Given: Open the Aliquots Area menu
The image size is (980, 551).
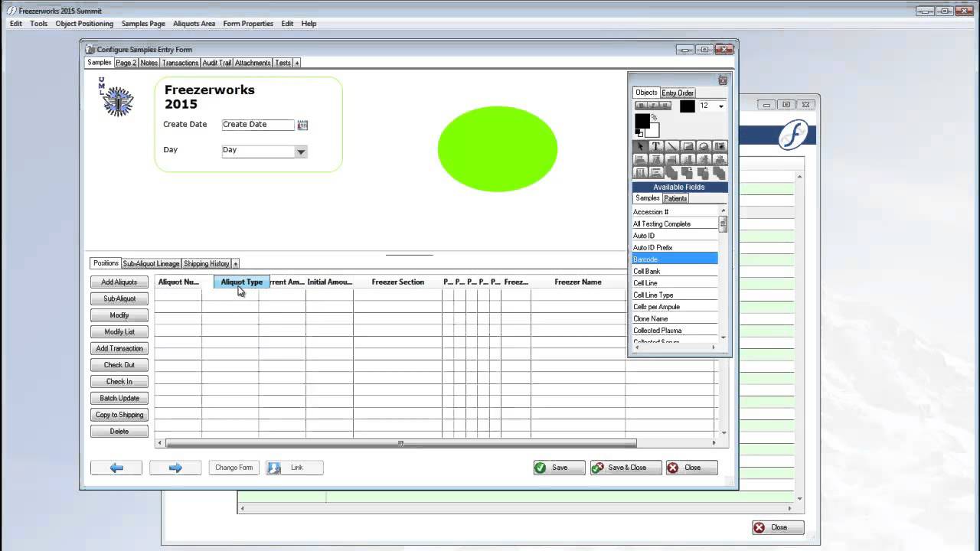Looking at the screenshot, I should click(x=194, y=24).
